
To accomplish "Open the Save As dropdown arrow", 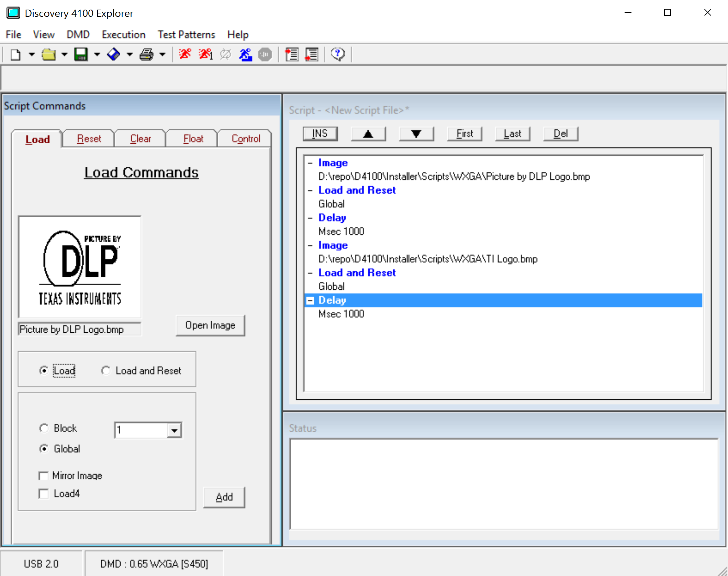I will pos(130,54).
